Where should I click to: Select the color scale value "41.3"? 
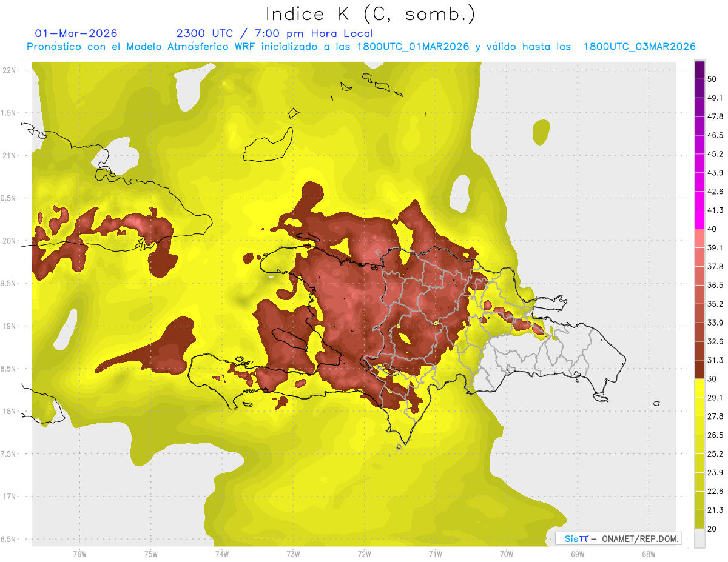[715, 210]
